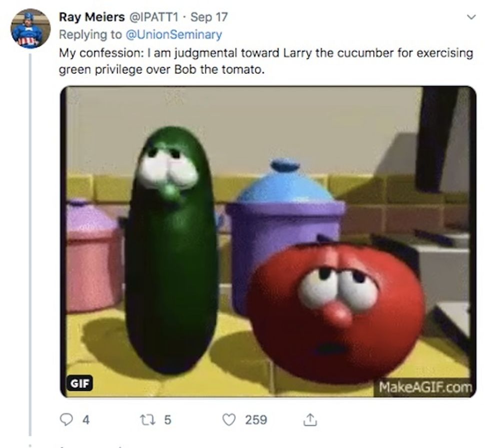Click the tweet text about green privilege

pyautogui.click(x=265, y=61)
